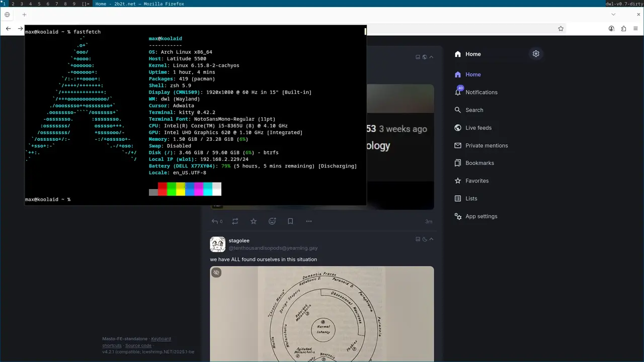Open the more options menu on the post
644x362 pixels.
click(309, 221)
